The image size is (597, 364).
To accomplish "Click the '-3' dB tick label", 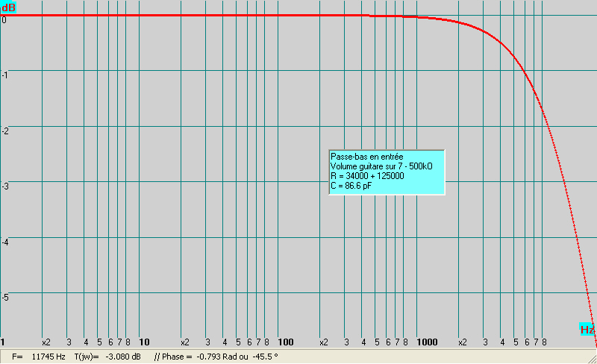I will click(x=4, y=186).
